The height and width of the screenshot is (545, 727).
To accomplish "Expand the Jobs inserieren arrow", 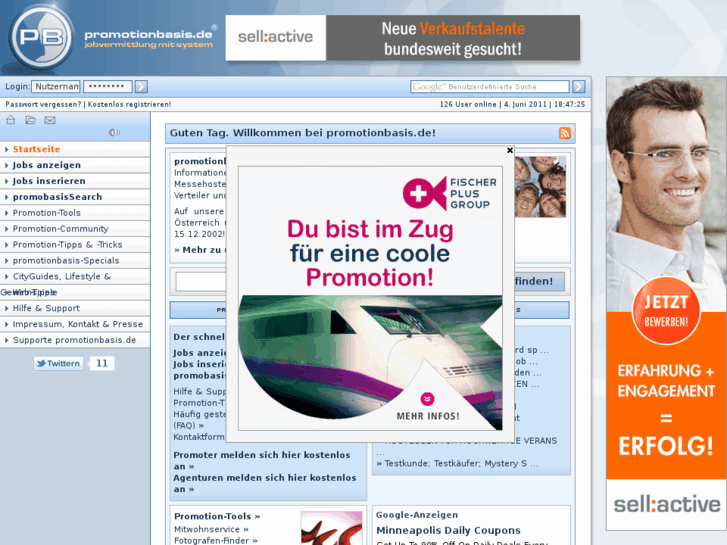I will 6,181.
